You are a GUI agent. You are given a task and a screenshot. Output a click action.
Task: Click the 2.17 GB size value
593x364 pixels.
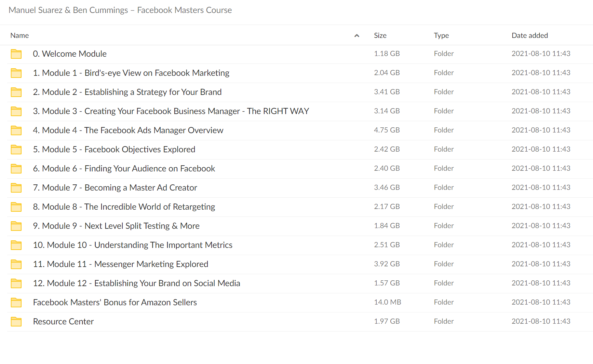pos(387,207)
